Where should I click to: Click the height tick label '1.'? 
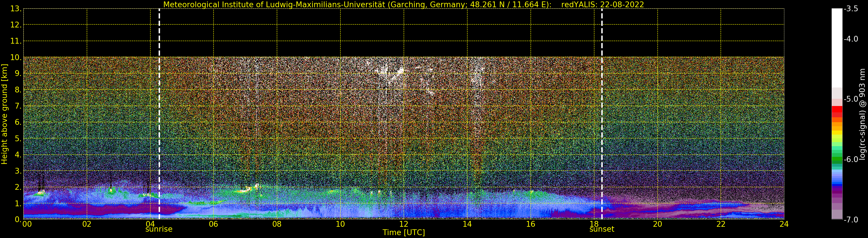coord(18,204)
